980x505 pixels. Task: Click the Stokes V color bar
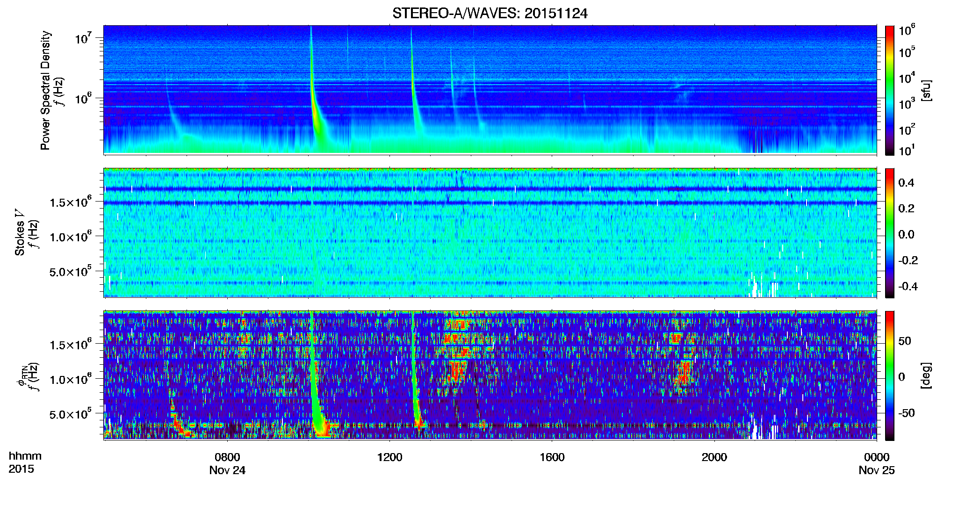click(x=890, y=233)
